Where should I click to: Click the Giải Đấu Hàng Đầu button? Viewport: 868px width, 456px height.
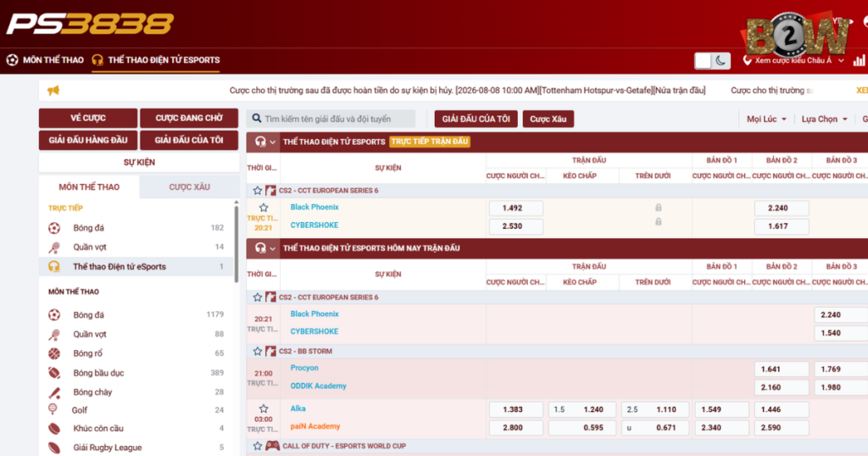pyautogui.click(x=88, y=140)
